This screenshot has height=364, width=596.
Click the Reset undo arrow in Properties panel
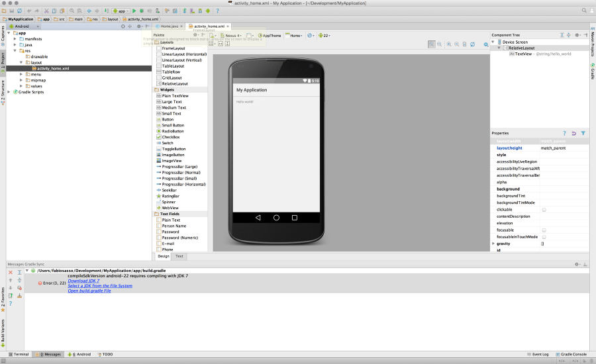574,134
